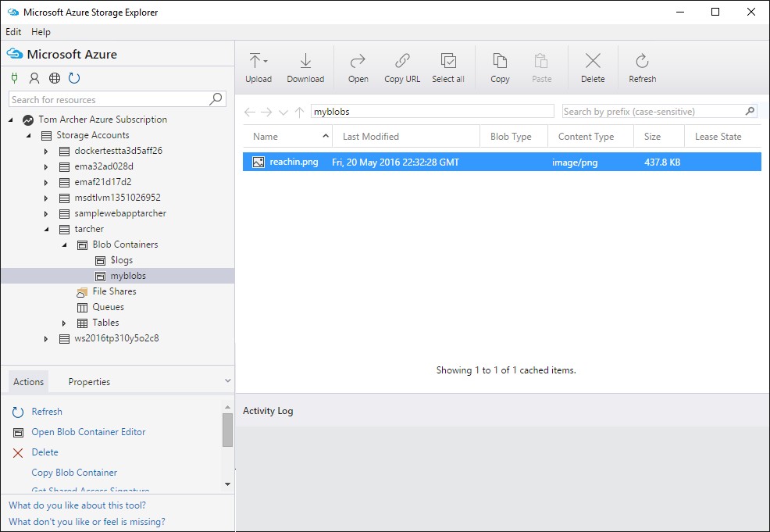Click Delete in the Actions list
770x532 pixels.
click(45, 452)
